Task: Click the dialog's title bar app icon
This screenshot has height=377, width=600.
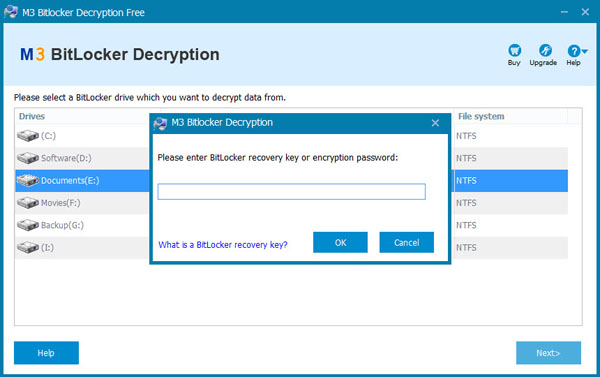Action: 160,123
